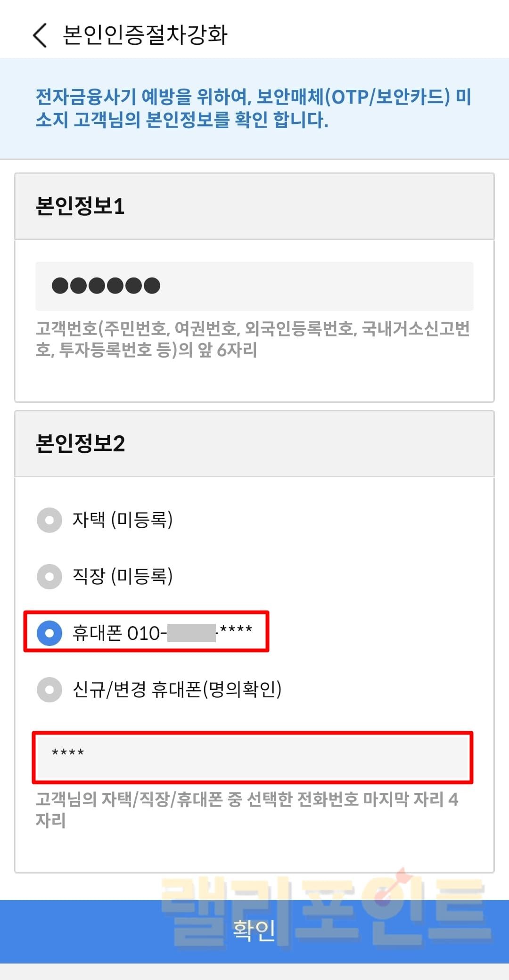Tap the 직장 (미등록) label text
This screenshot has height=980, width=509.
pyautogui.click(x=123, y=576)
